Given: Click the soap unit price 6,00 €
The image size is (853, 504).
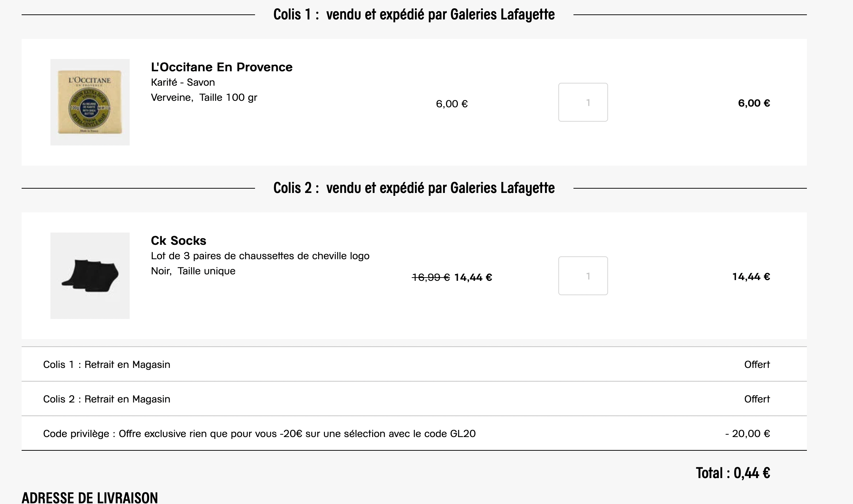Looking at the screenshot, I should coord(452,104).
